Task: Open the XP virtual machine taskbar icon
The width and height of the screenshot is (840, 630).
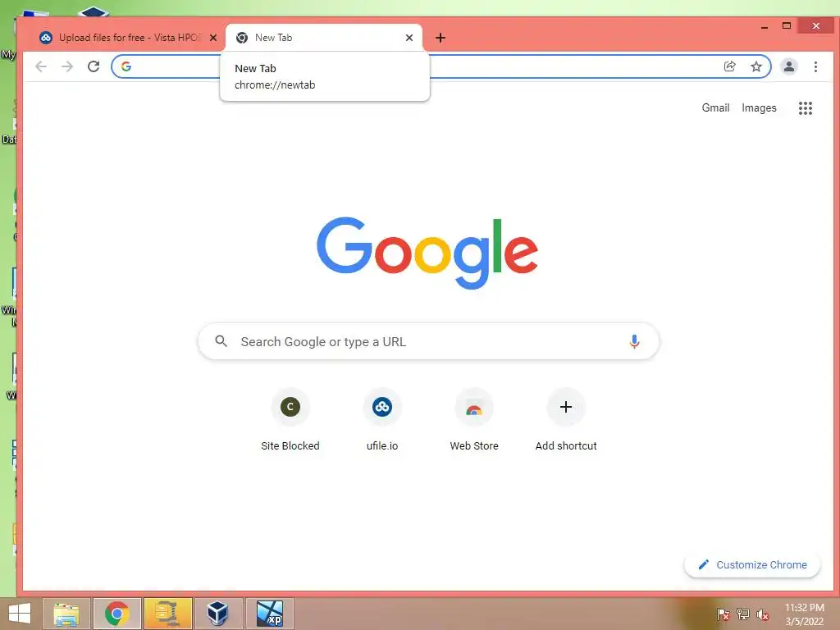Action: pos(269,614)
